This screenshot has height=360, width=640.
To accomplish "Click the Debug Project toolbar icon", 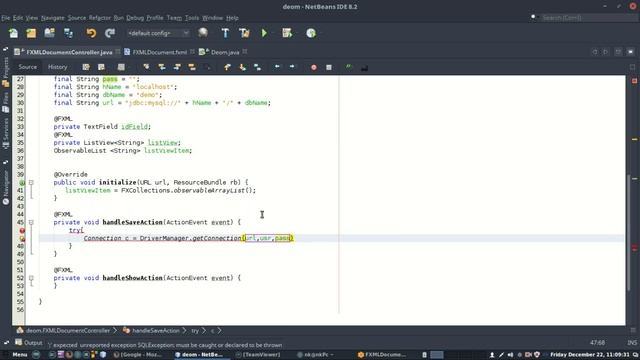I will [x=287, y=33].
